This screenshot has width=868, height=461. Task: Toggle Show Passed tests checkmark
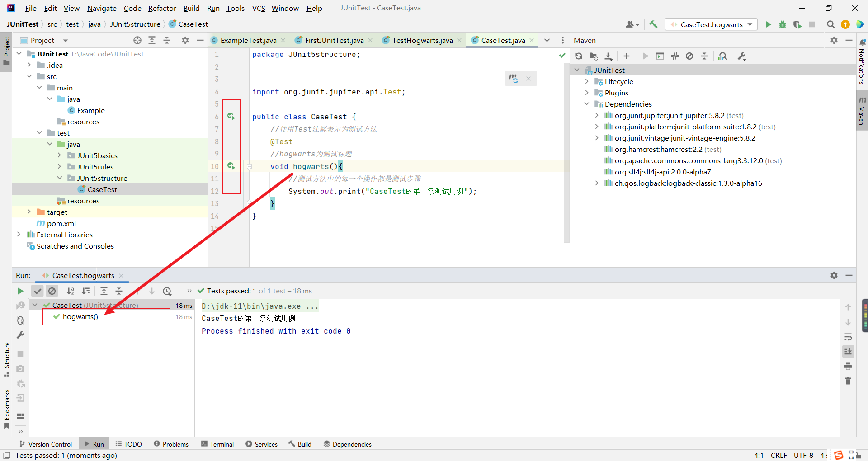click(38, 291)
